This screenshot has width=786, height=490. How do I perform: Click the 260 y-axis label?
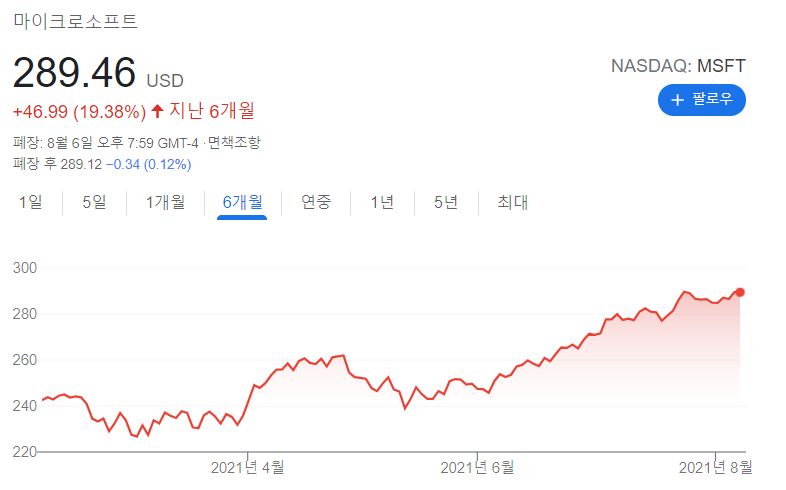25,360
